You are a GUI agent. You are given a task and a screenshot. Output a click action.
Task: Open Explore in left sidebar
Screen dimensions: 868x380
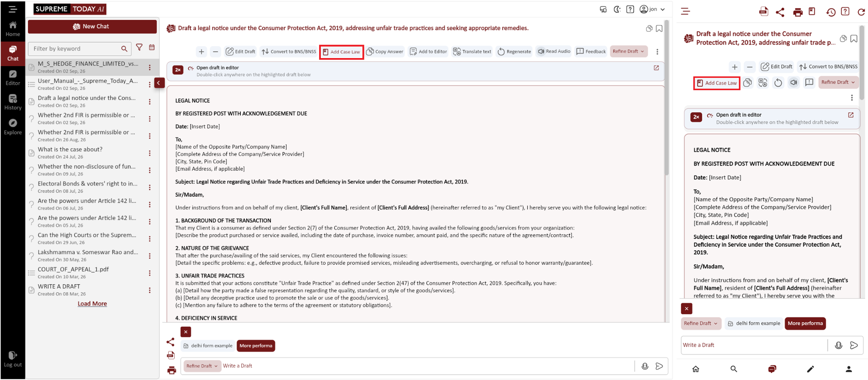click(13, 127)
